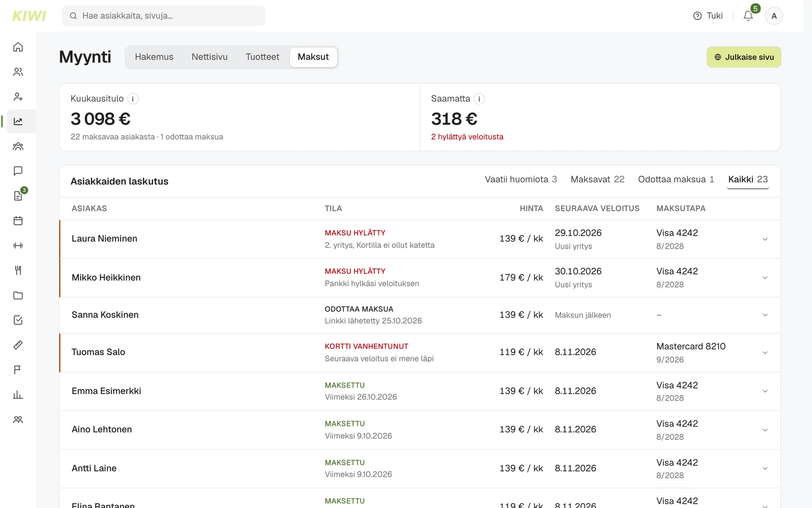This screenshot has height=508, width=812.
Task: Open the checkbox tasks sidebar icon
Action: (x=18, y=320)
